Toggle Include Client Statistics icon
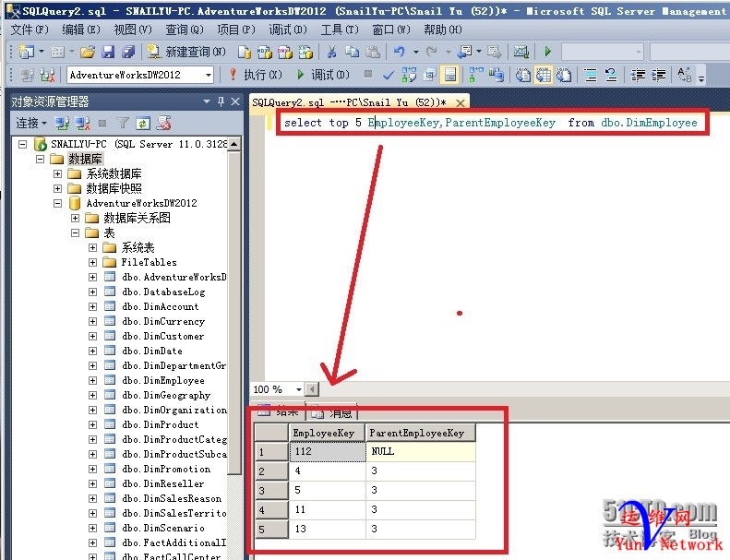Viewport: 730px width, 560px height. (497, 75)
